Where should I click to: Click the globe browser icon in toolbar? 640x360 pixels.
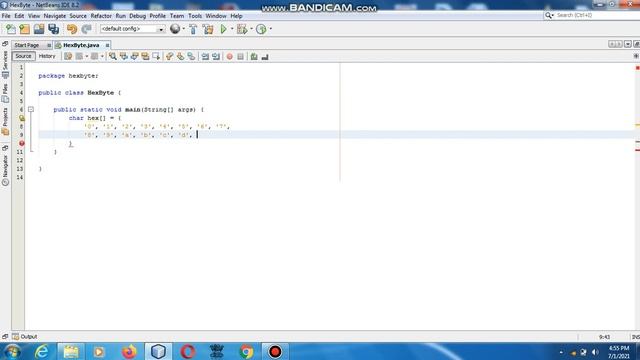tap(175, 29)
